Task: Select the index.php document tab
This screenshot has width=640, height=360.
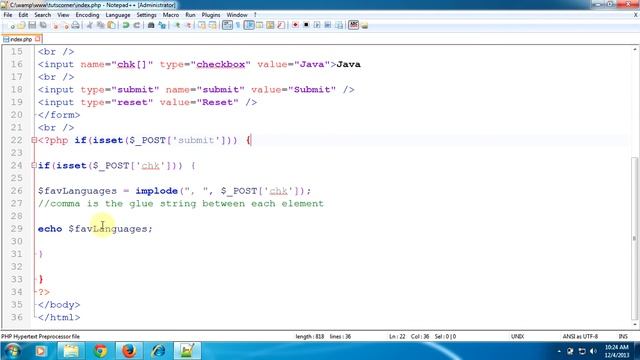Action: pos(20,40)
